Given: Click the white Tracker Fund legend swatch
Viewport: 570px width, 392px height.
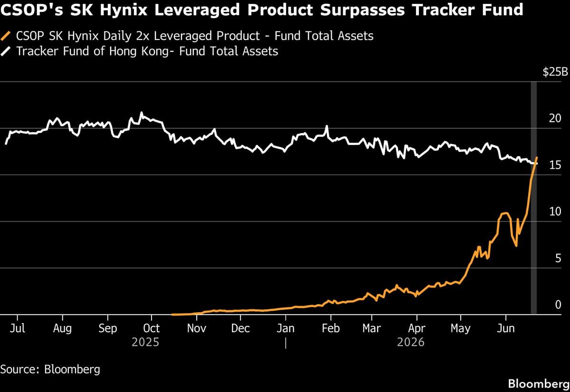Looking at the screenshot, I should [6, 51].
